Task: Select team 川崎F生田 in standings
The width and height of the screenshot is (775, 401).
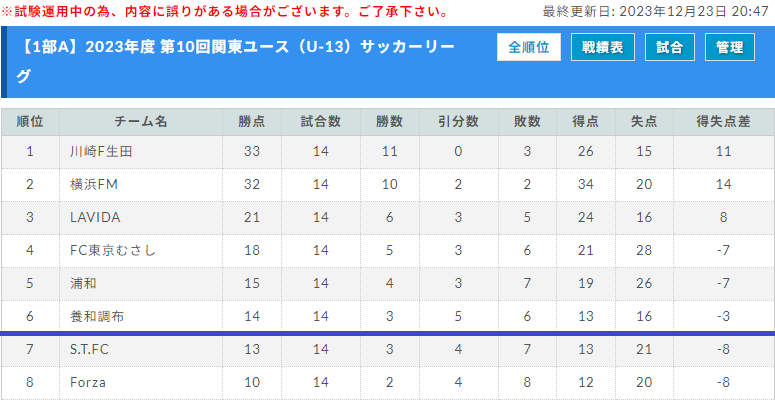Action: 101,152
